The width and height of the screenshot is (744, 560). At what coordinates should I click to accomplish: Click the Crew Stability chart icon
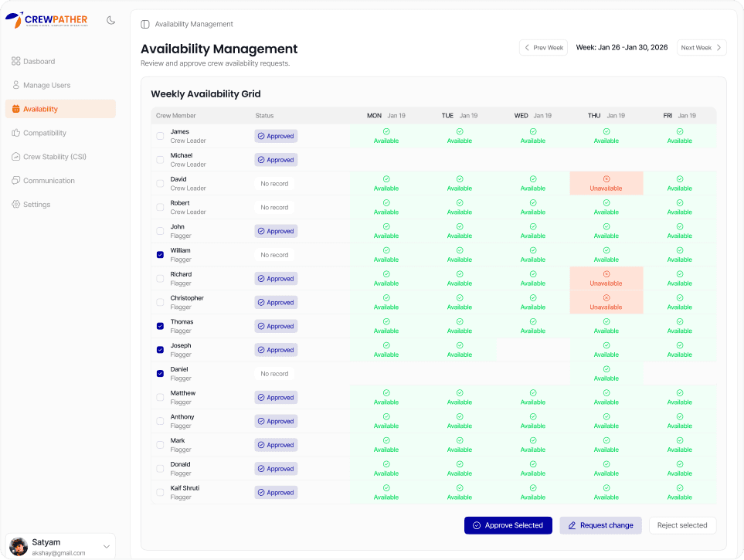(16, 157)
